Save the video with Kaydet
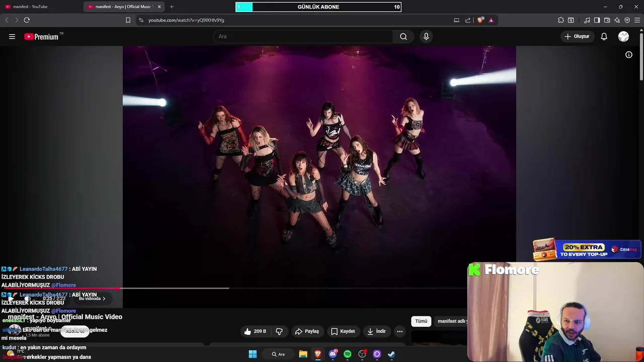The height and width of the screenshot is (362, 644). tap(343, 331)
